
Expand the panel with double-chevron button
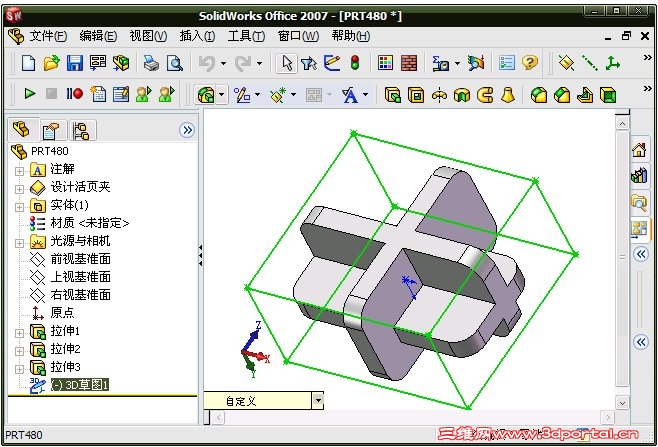click(x=187, y=130)
